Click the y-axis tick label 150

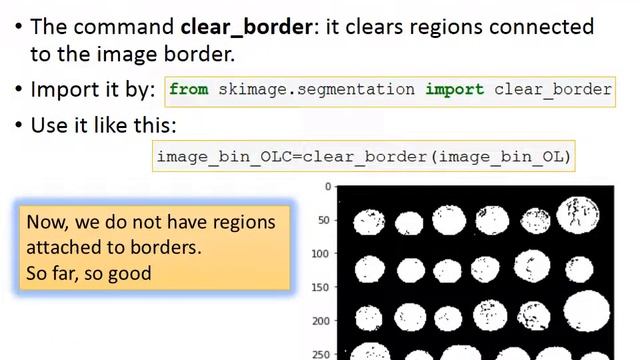click(x=320, y=287)
